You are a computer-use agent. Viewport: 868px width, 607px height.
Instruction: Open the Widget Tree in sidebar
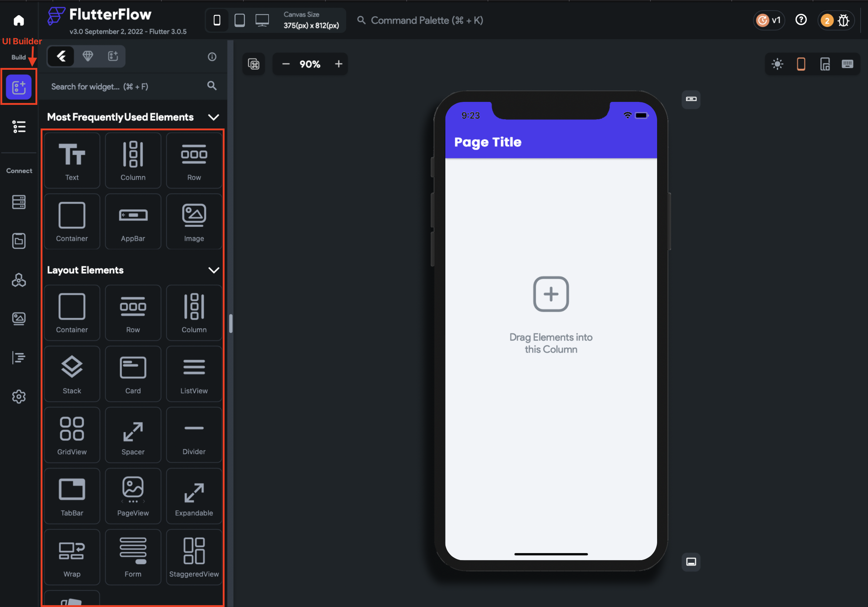(x=18, y=127)
